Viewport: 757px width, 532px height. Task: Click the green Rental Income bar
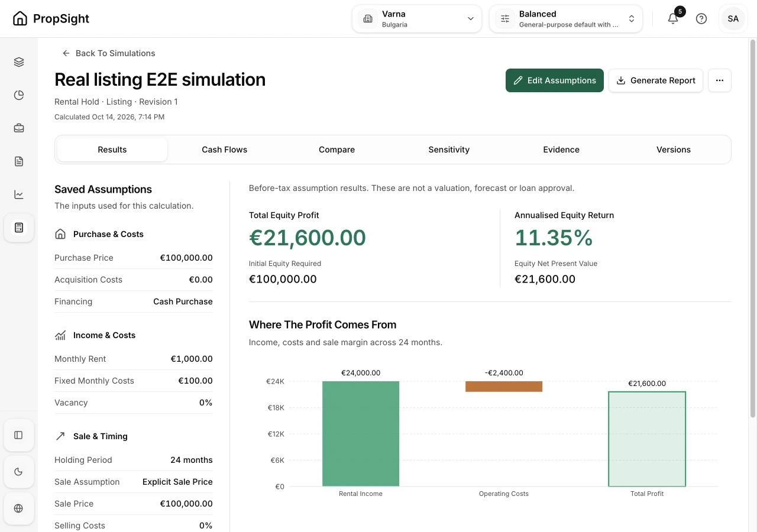pyautogui.click(x=361, y=434)
